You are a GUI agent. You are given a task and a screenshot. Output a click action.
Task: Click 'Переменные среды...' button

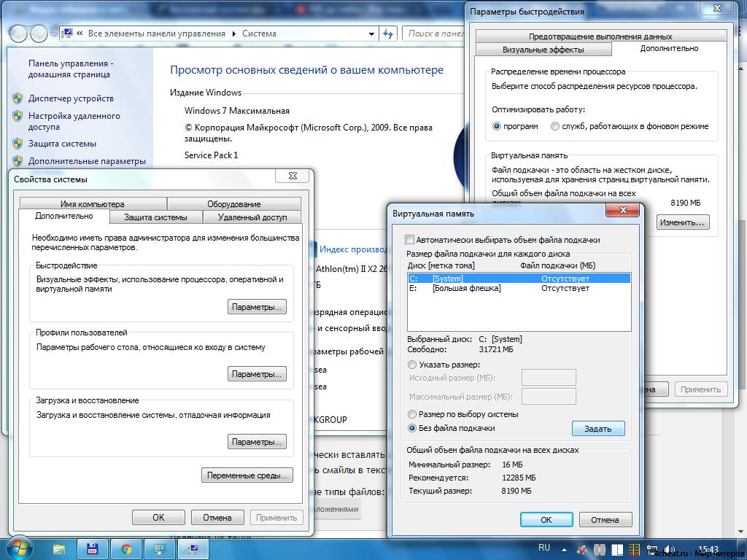(247, 475)
